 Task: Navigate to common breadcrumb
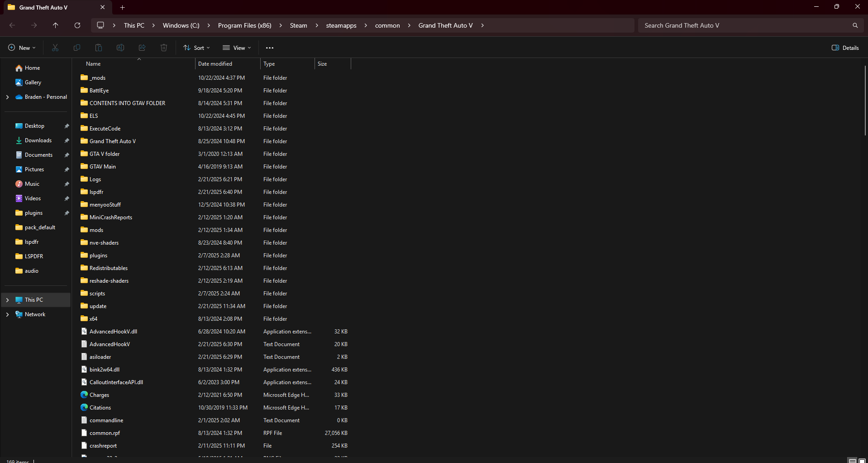coord(387,25)
